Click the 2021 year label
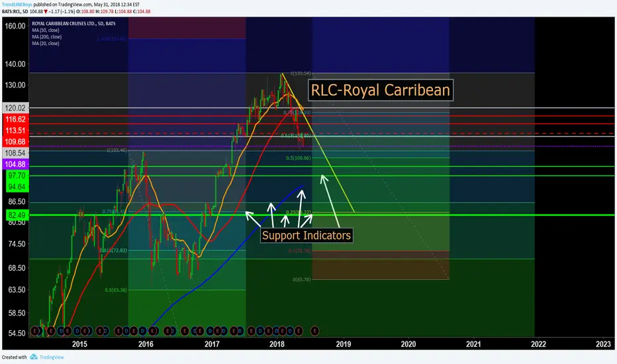This screenshot has width=617, height=364. click(x=473, y=344)
